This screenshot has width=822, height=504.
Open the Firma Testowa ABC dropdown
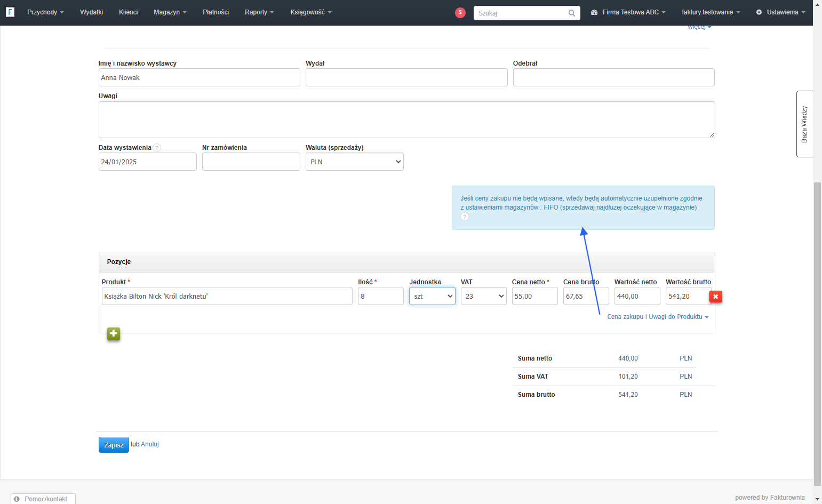click(628, 12)
